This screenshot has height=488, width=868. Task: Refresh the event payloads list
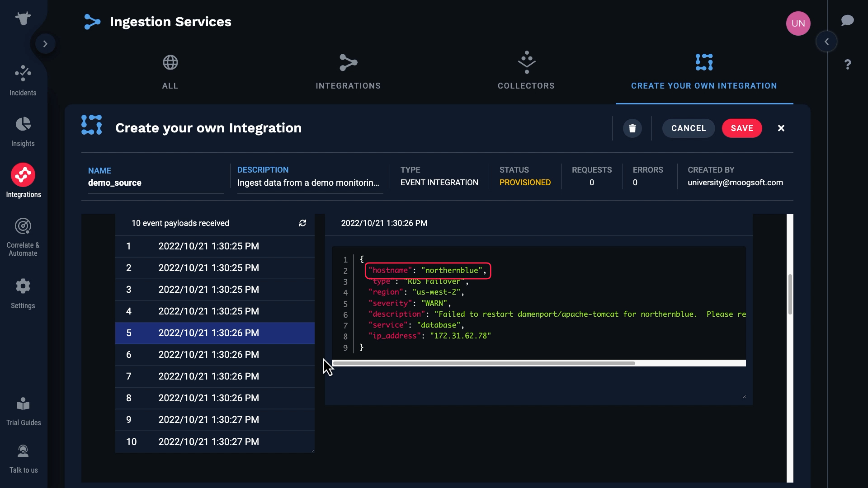point(302,223)
